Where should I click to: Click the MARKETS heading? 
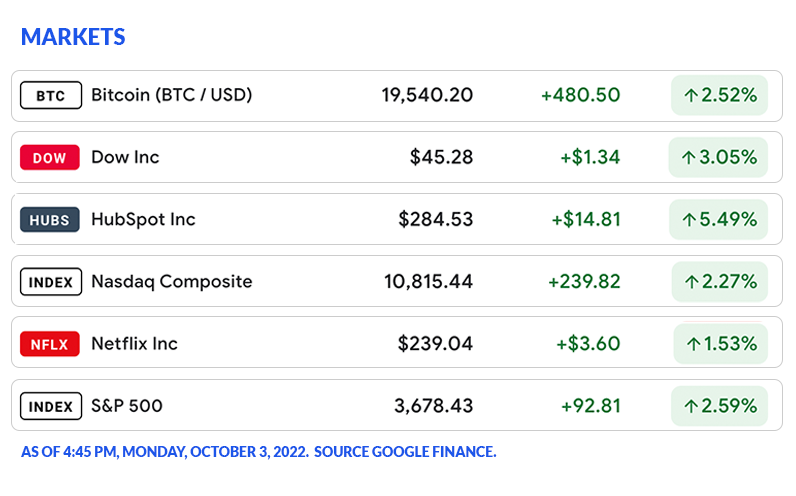73,37
